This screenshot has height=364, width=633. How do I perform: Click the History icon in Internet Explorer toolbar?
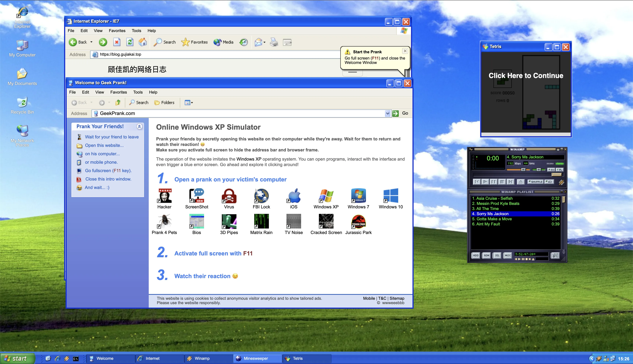[x=243, y=42]
